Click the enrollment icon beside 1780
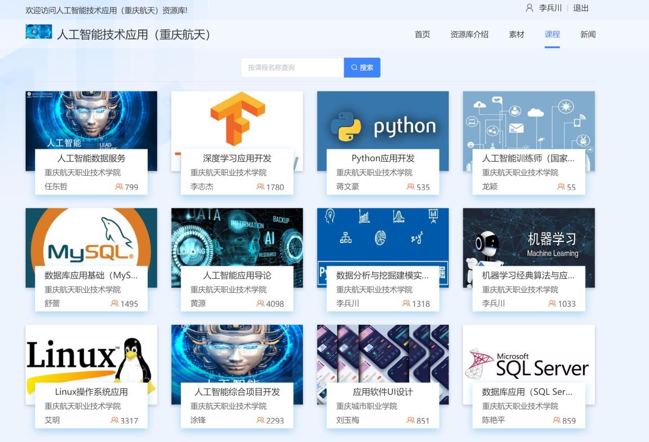649x442 pixels. click(x=260, y=187)
